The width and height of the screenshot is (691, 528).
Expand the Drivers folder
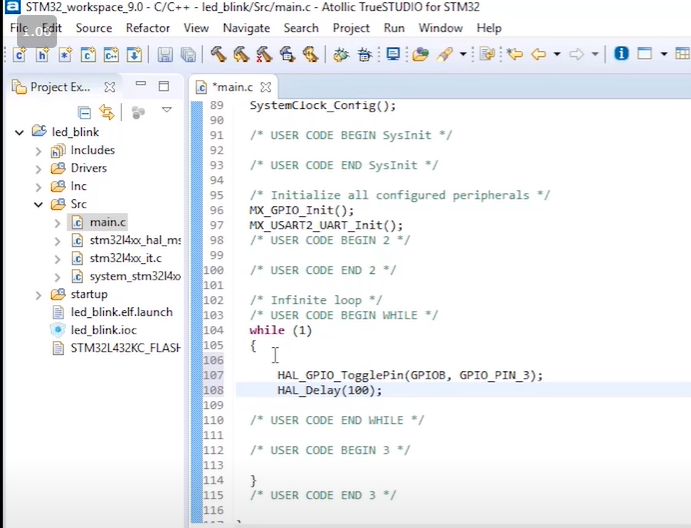tap(38, 169)
